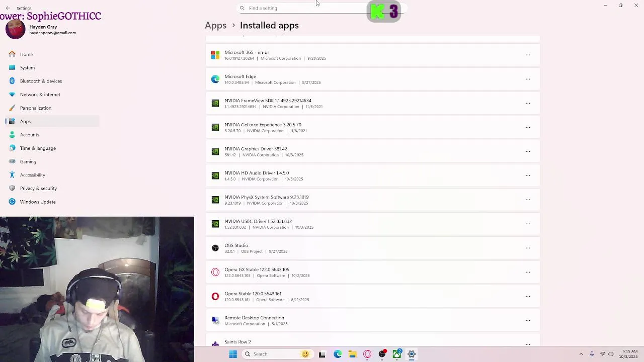The width and height of the screenshot is (644, 362).
Task: Click the user profile avatar picture
Action: pyautogui.click(x=15, y=30)
